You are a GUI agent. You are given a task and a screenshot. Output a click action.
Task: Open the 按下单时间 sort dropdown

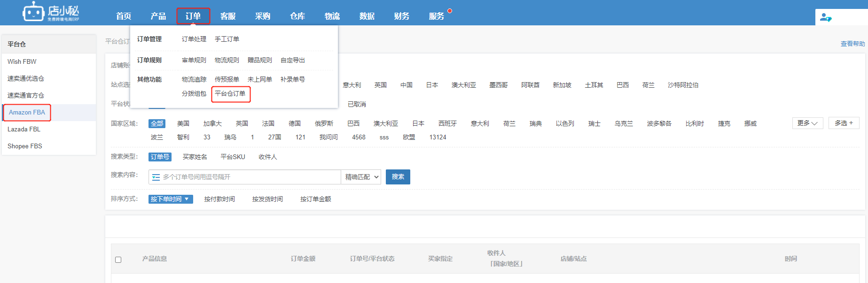pos(171,199)
